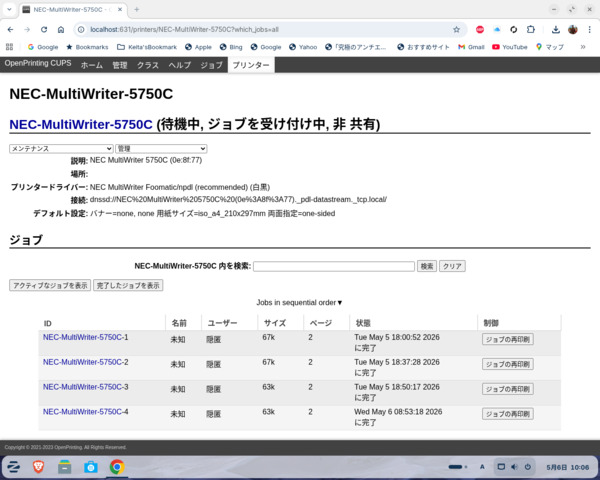This screenshot has height=480, width=600.
Task: Open the clock showing 5月6日 10:06
Action: pyautogui.click(x=567, y=467)
